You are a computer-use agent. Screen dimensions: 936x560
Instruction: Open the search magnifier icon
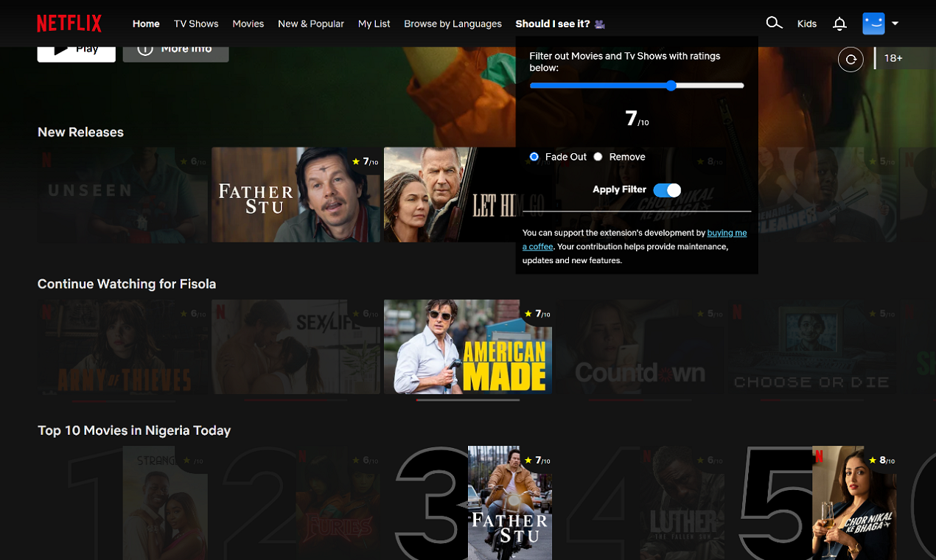[x=773, y=24]
